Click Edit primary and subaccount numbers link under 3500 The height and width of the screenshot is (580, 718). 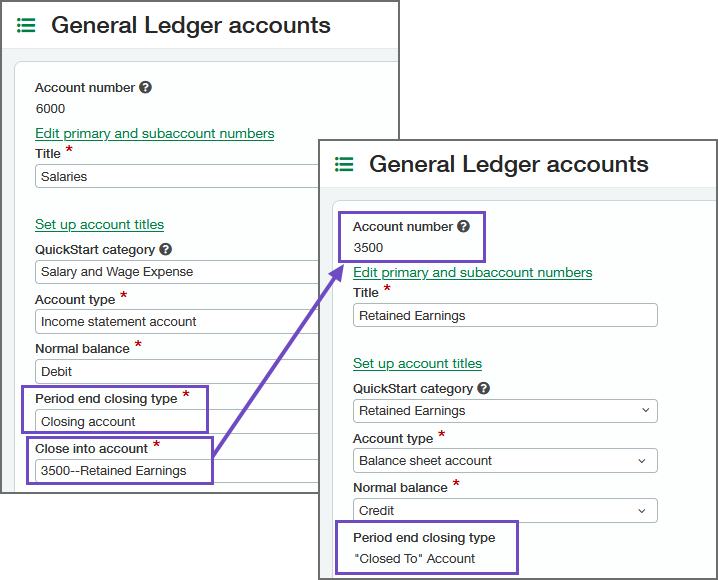(x=472, y=272)
